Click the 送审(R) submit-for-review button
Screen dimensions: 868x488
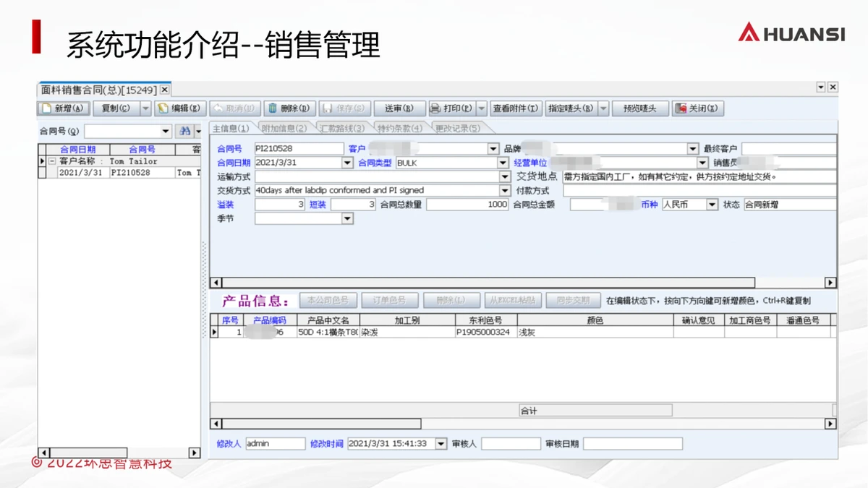click(399, 108)
